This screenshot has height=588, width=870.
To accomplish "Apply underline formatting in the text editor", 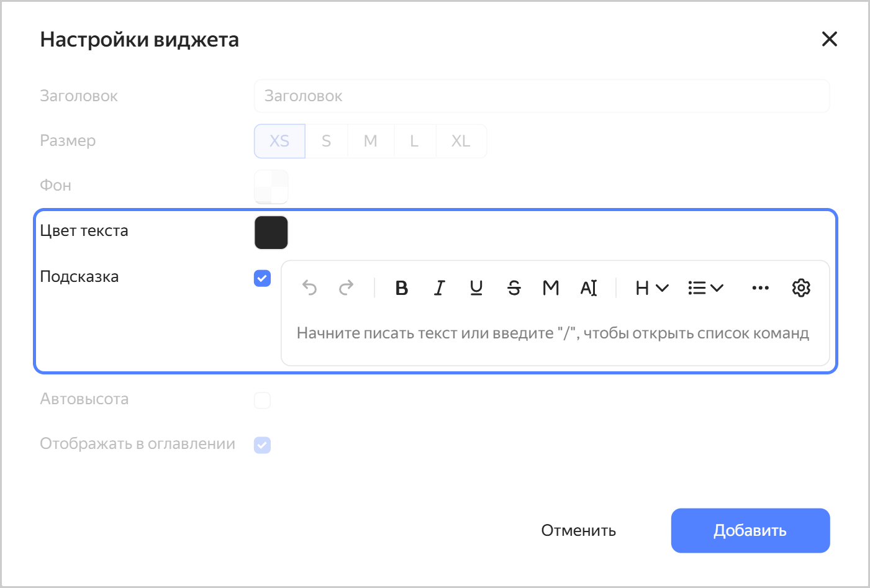I will (x=476, y=287).
